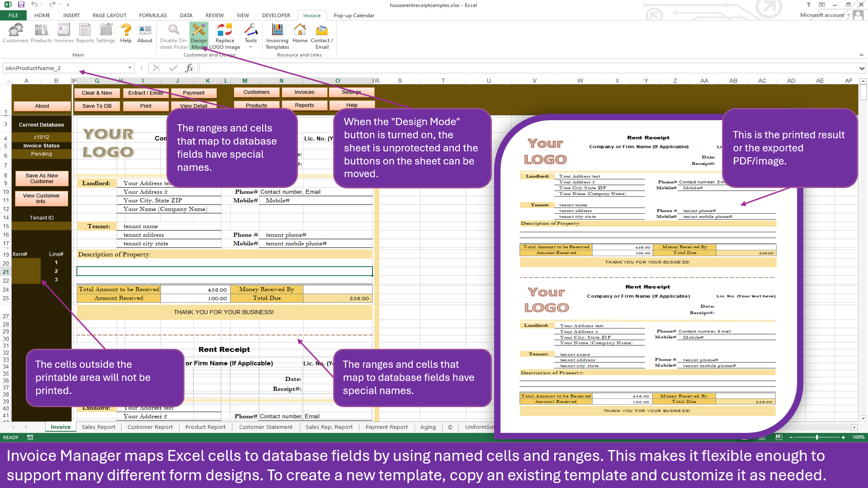Click the Payment sheet button
Image resolution: width=868 pixels, height=488 pixels.
coord(193,93)
